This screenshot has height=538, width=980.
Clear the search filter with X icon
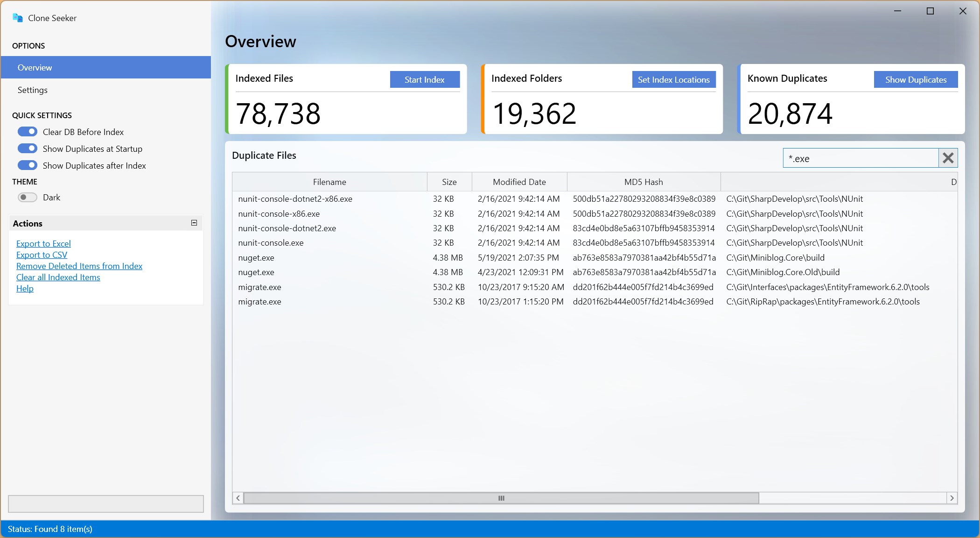pyautogui.click(x=948, y=158)
